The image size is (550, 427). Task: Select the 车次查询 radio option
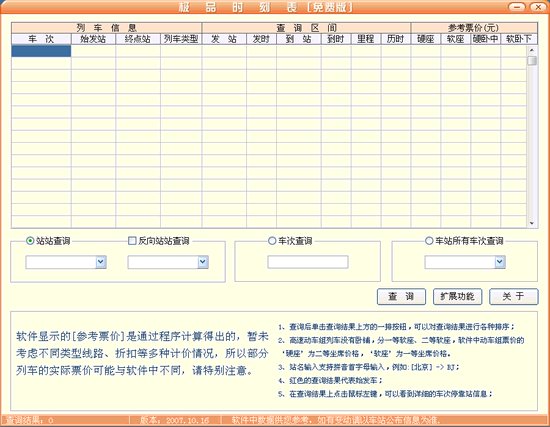(x=272, y=241)
